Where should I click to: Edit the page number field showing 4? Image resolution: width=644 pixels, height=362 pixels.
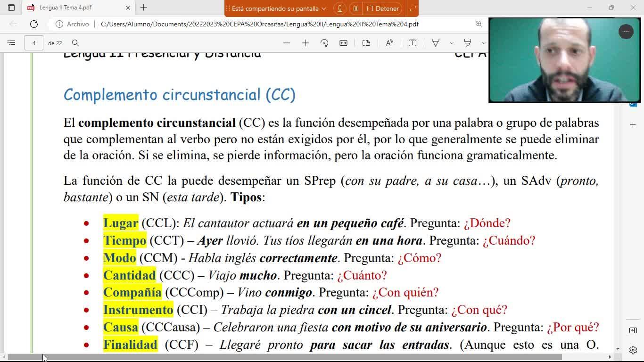[33, 43]
